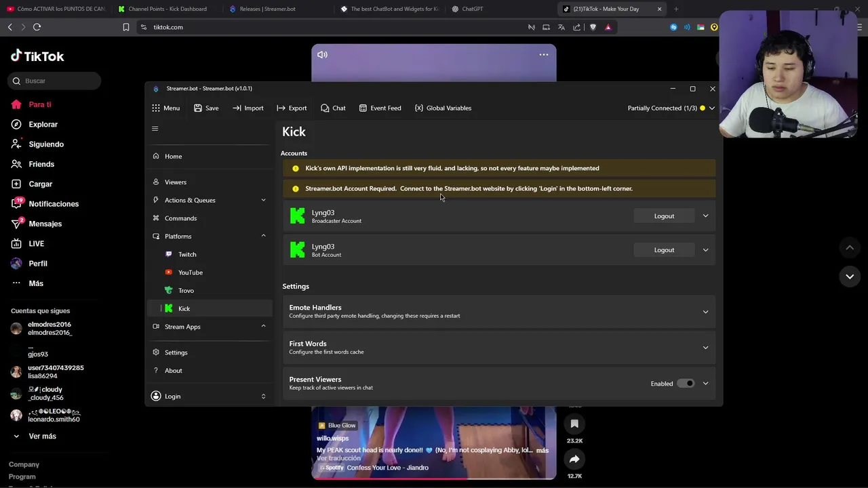Image resolution: width=868 pixels, height=488 pixels.
Task: Open Chat in Streamer.bot toolbar
Action: click(x=333, y=108)
